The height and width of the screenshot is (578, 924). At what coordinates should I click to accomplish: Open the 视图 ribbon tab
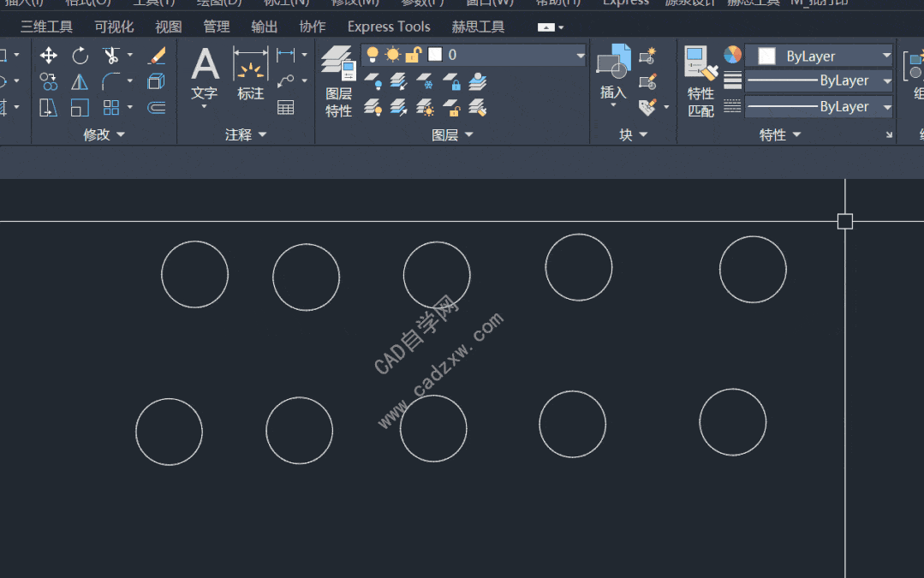169,27
